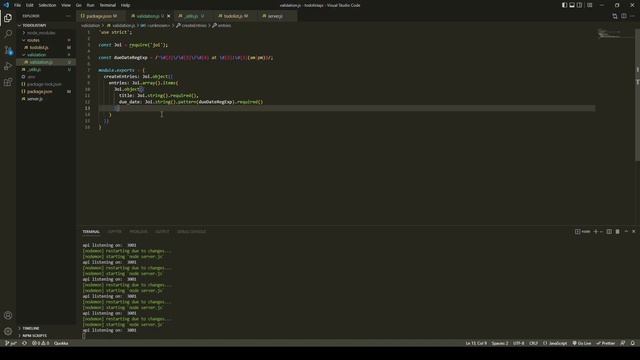
Task: Switch to the package.json editor tab
Action: click(102, 16)
